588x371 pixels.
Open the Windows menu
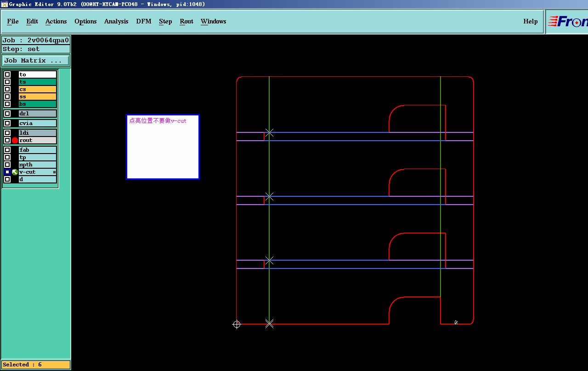pyautogui.click(x=214, y=21)
